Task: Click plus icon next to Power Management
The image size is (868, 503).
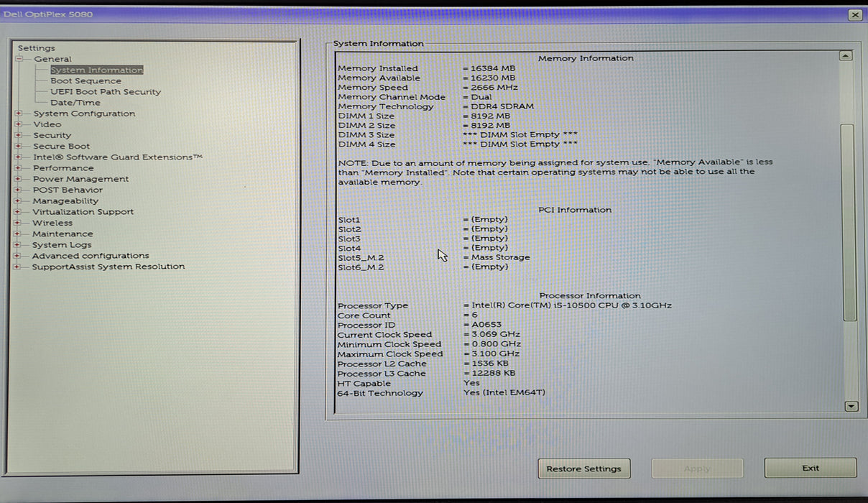Action: pos(18,179)
